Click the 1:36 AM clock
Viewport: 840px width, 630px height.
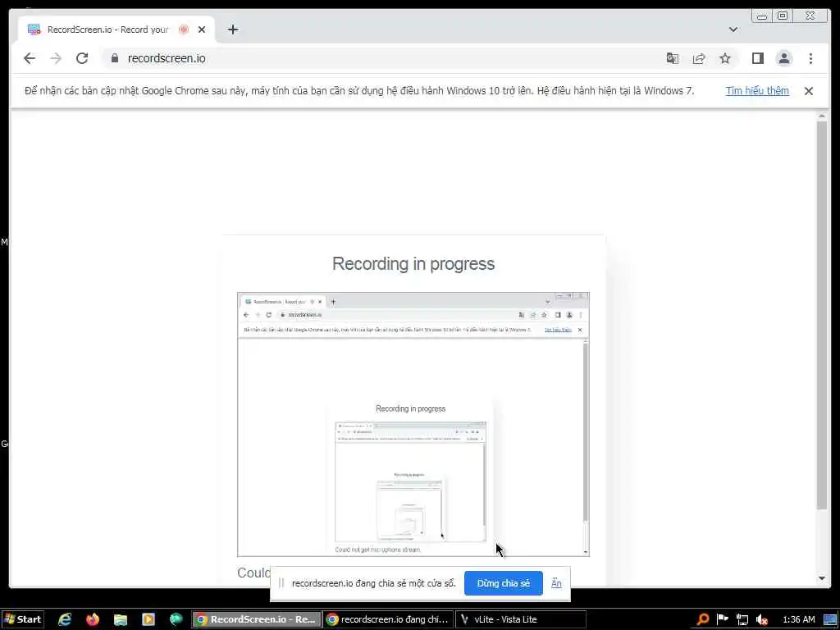799,619
